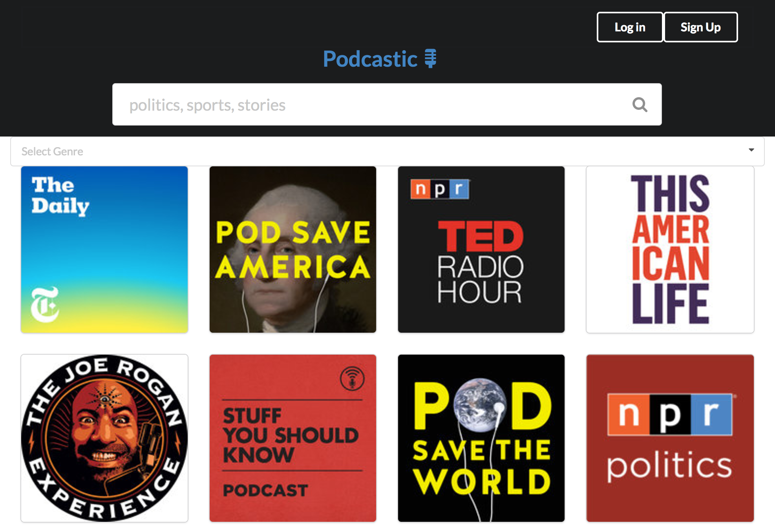775x532 pixels.
Task: Select the Pod Save the World tile
Action: [481, 438]
